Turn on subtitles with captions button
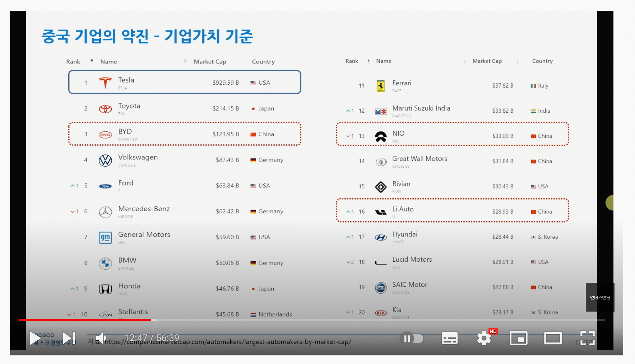 449,338
